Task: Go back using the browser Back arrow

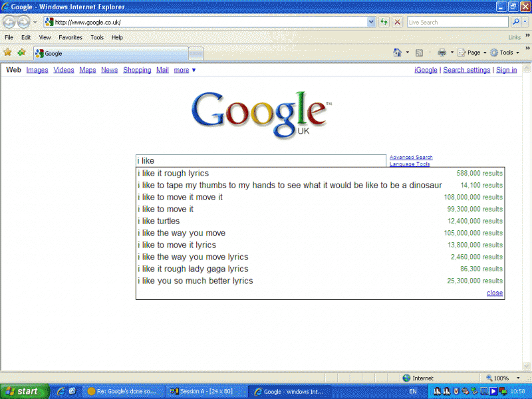Action: pyautogui.click(x=9, y=23)
